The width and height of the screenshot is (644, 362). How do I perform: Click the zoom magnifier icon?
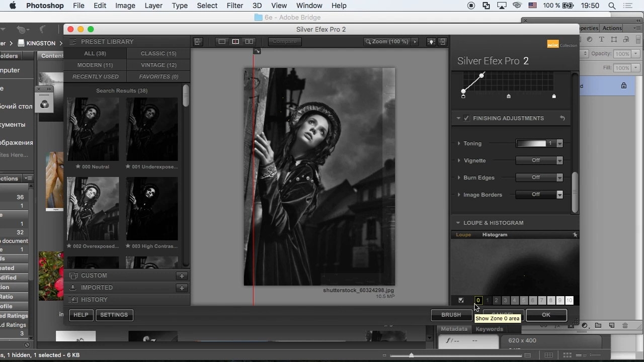tap(368, 42)
